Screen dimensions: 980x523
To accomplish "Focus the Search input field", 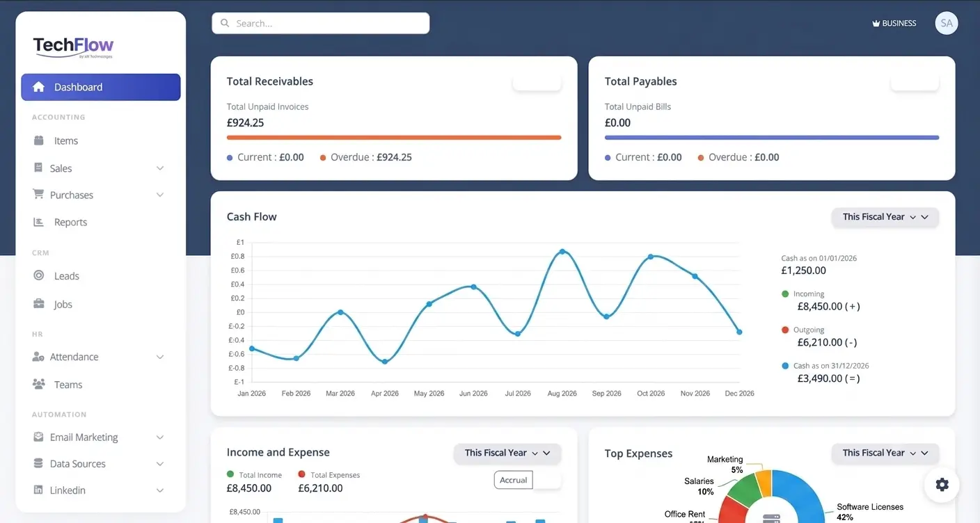I will pyautogui.click(x=321, y=23).
